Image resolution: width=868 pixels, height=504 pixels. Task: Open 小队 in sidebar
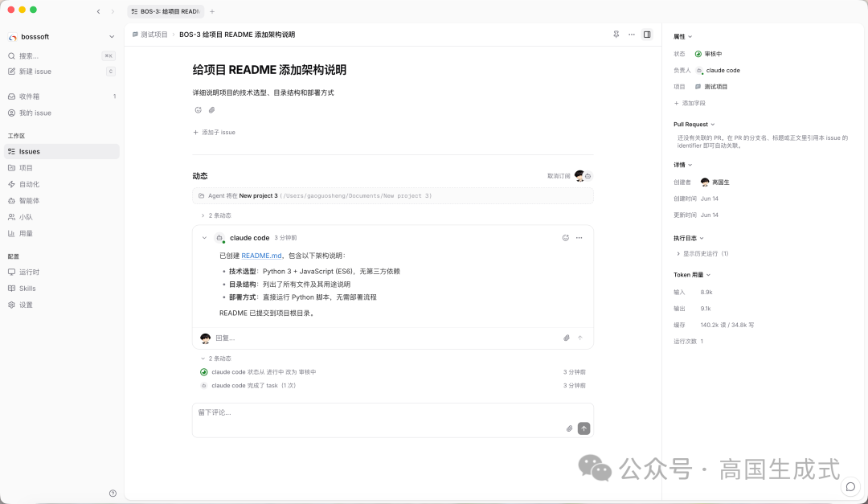coord(61,217)
